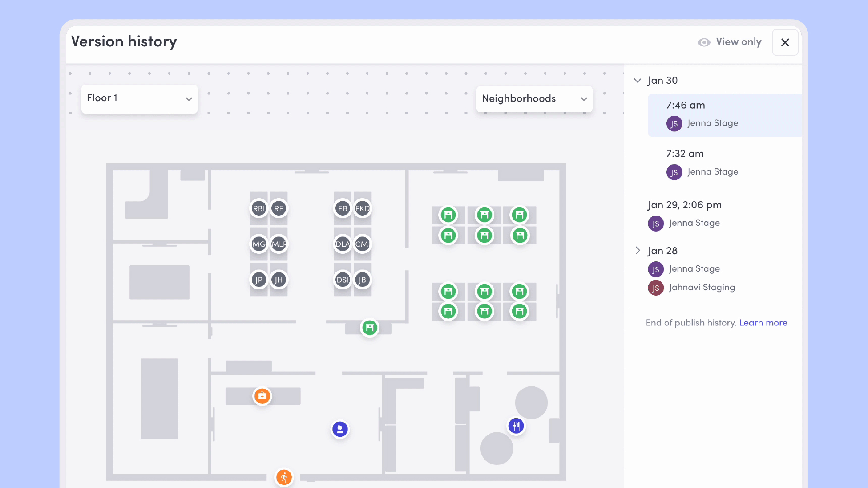
Task: Collapse the Jan 30 version group
Action: [638, 81]
